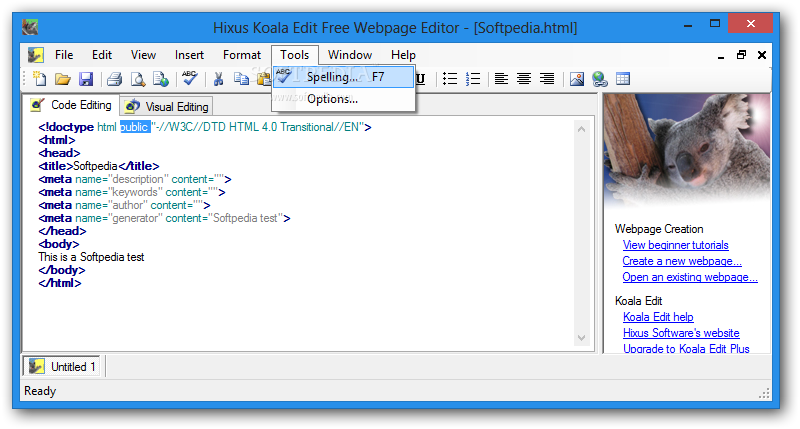Click the spell check ABC toolbar icon

point(190,78)
